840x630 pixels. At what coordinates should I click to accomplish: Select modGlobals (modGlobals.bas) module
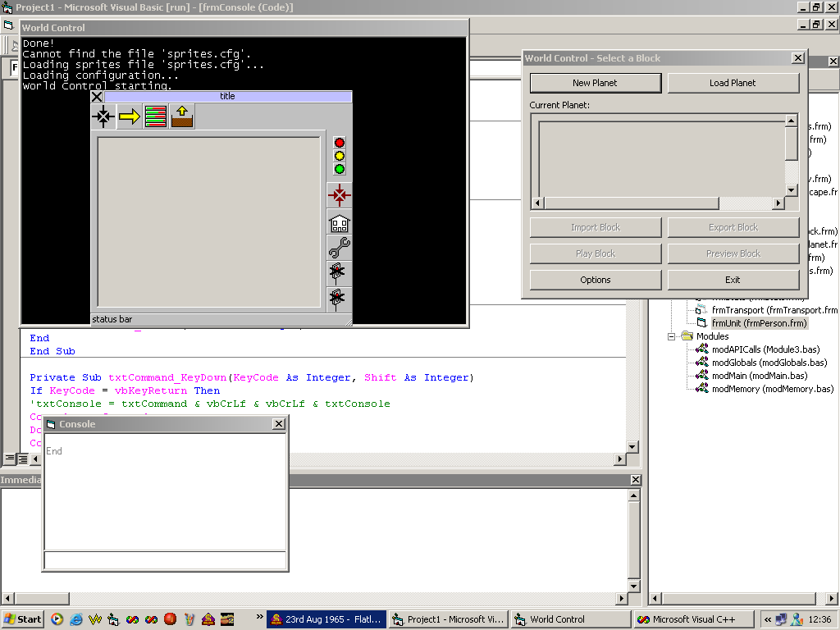pyautogui.click(x=769, y=363)
